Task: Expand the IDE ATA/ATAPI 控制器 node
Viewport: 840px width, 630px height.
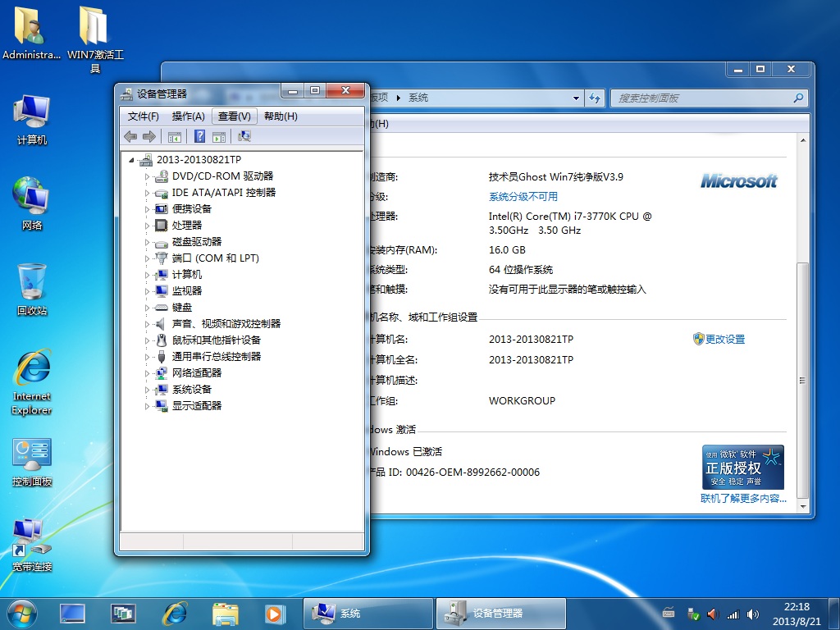Action: tap(147, 193)
